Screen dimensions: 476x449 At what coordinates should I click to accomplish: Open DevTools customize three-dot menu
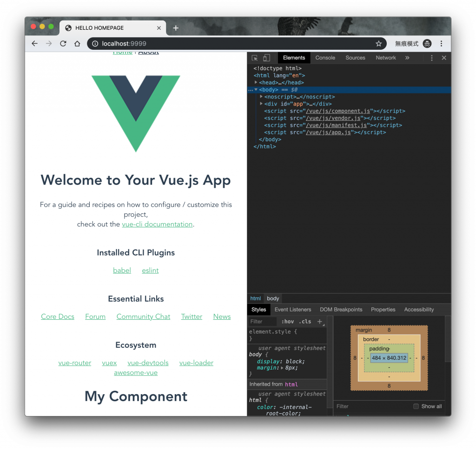click(432, 58)
